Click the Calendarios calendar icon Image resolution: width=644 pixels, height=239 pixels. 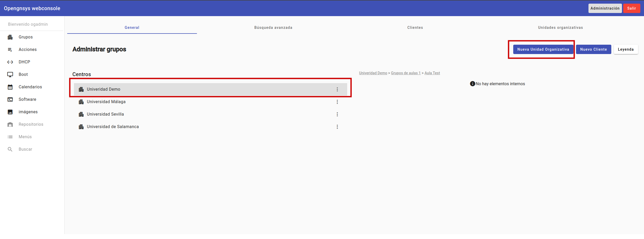point(10,87)
